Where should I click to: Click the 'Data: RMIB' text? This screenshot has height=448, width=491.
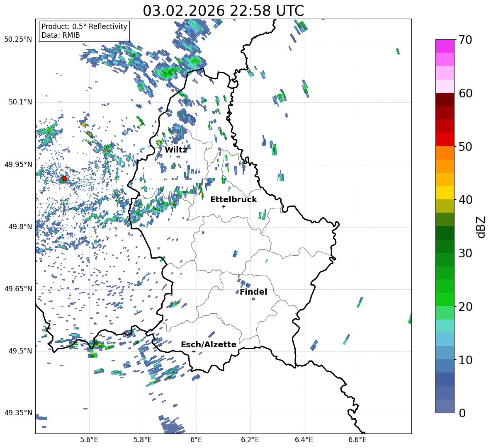61,35
